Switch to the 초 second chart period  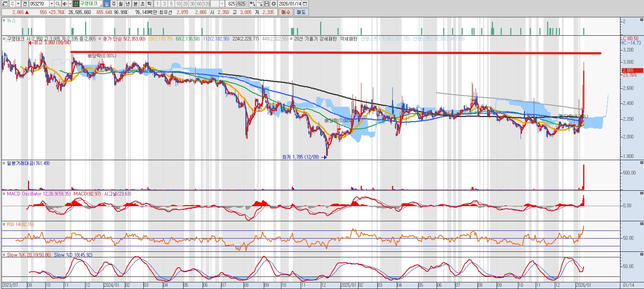[x=142, y=4]
